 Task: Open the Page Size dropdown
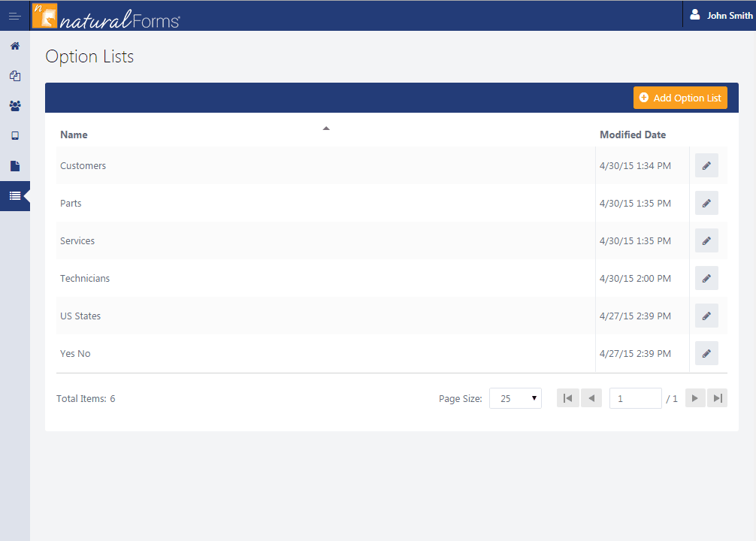tap(516, 397)
